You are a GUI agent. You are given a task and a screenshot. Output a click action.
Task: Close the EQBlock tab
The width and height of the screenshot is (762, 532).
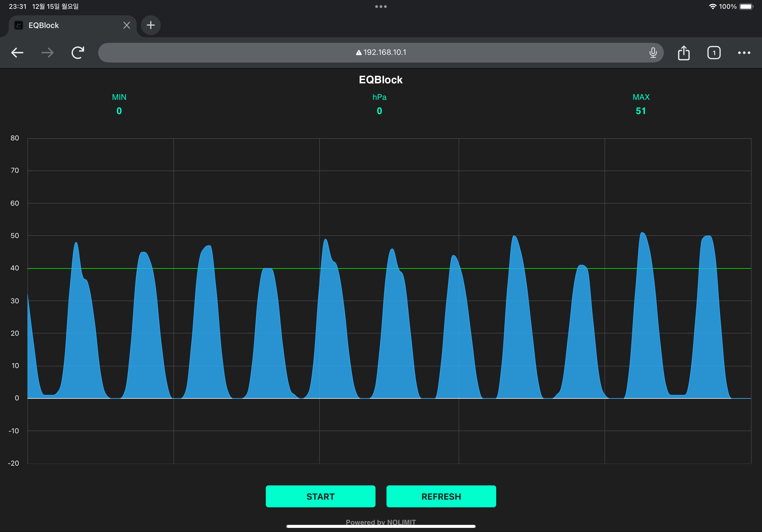coord(126,25)
